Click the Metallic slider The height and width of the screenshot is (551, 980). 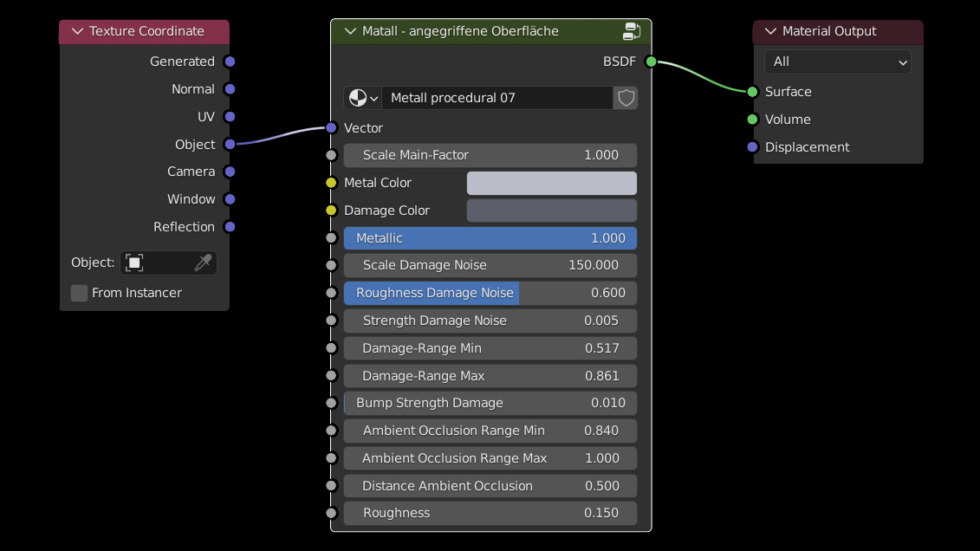(490, 238)
